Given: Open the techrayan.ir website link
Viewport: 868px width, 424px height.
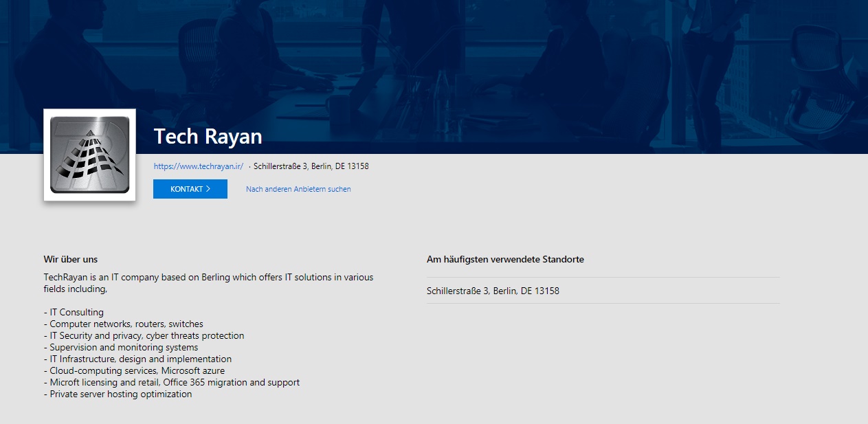Looking at the screenshot, I should 199,166.
